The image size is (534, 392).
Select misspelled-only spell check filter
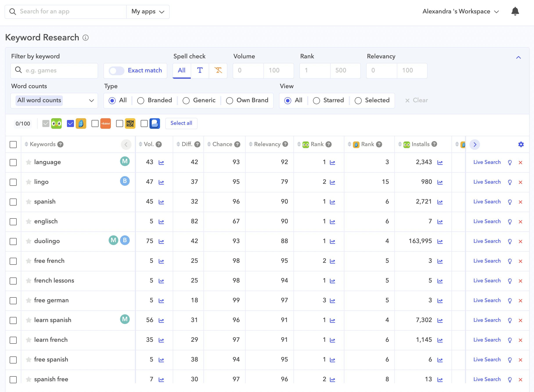point(218,70)
